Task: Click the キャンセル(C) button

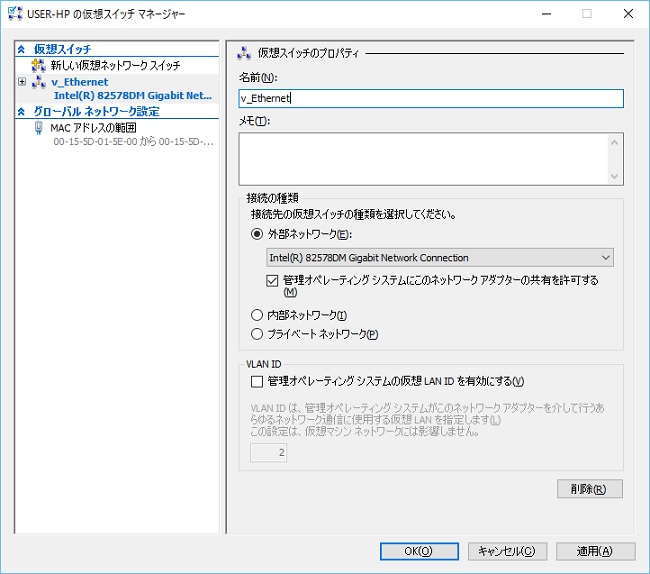Action: [x=507, y=551]
